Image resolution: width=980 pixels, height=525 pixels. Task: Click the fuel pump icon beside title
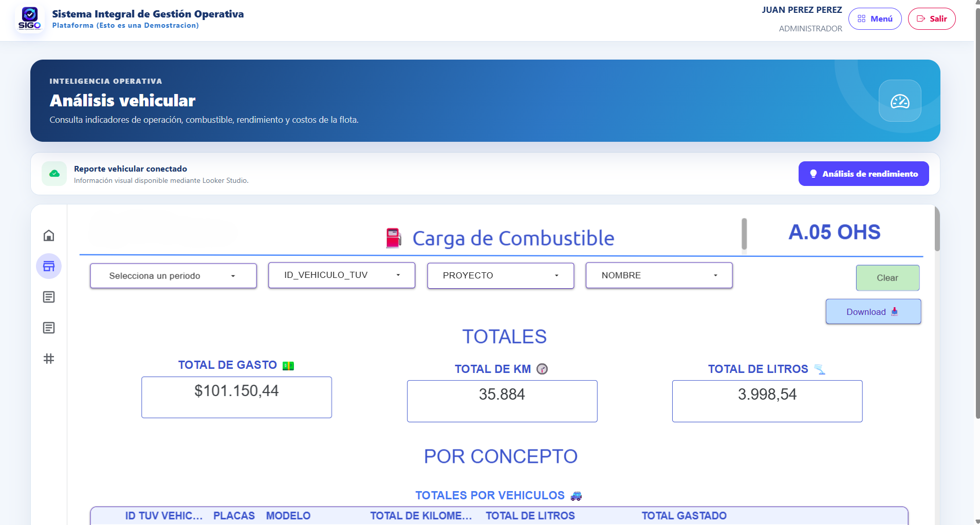pos(394,238)
